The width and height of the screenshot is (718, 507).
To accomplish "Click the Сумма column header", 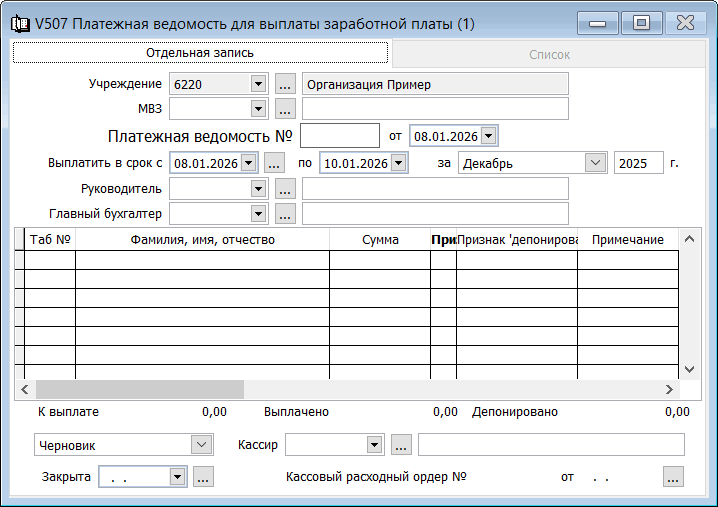I will tap(380, 239).
